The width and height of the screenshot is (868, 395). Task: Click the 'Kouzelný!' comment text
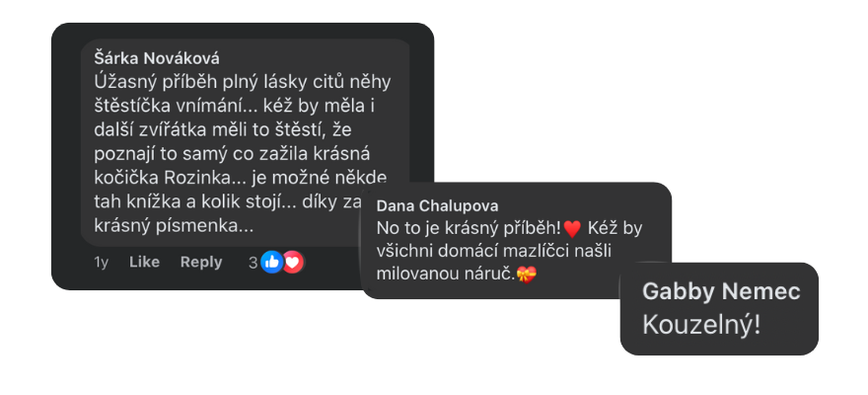[x=701, y=326]
